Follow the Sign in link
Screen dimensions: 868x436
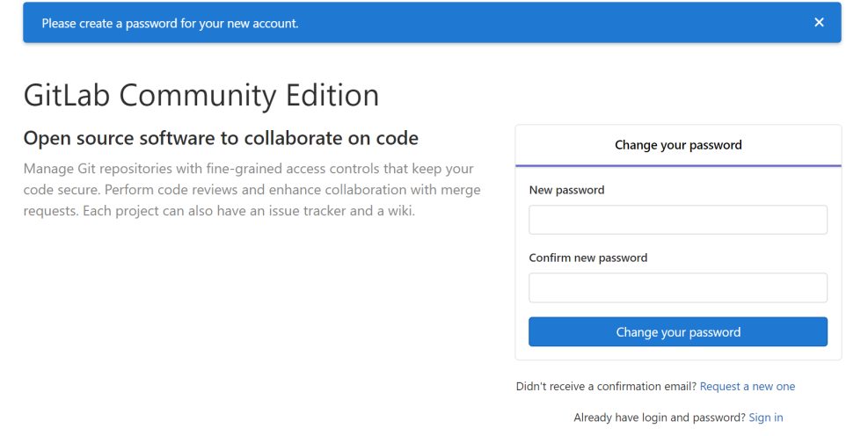click(766, 418)
